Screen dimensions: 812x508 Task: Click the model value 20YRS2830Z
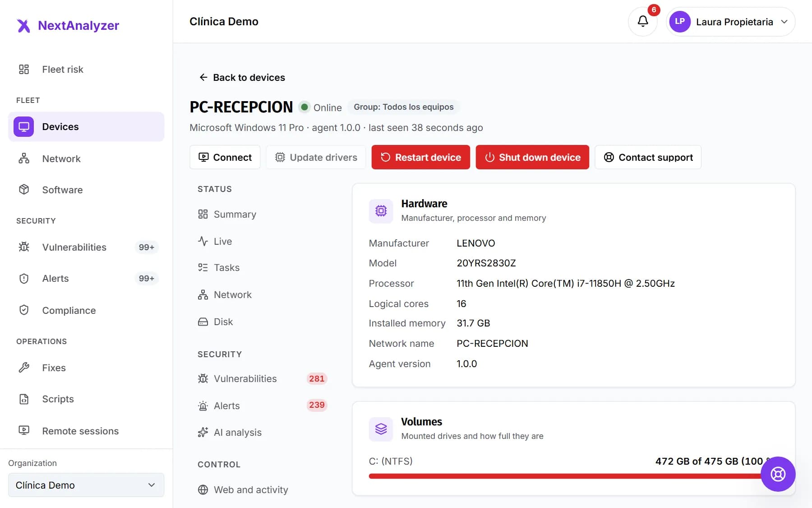pos(486,263)
